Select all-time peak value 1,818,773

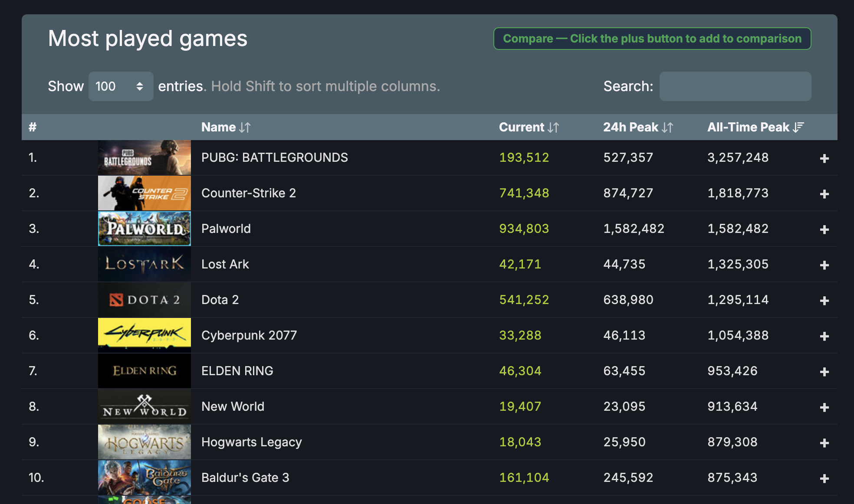point(738,193)
